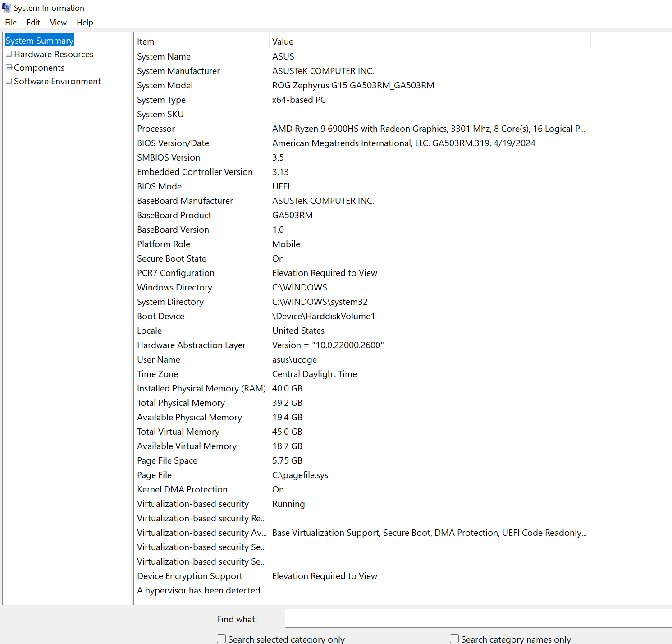This screenshot has height=644, width=672.
Task: Select the System Type row
Action: pos(362,100)
